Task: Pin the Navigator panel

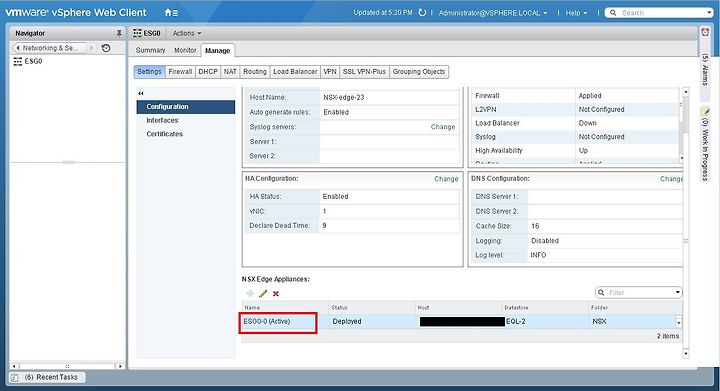Action: pos(119,33)
